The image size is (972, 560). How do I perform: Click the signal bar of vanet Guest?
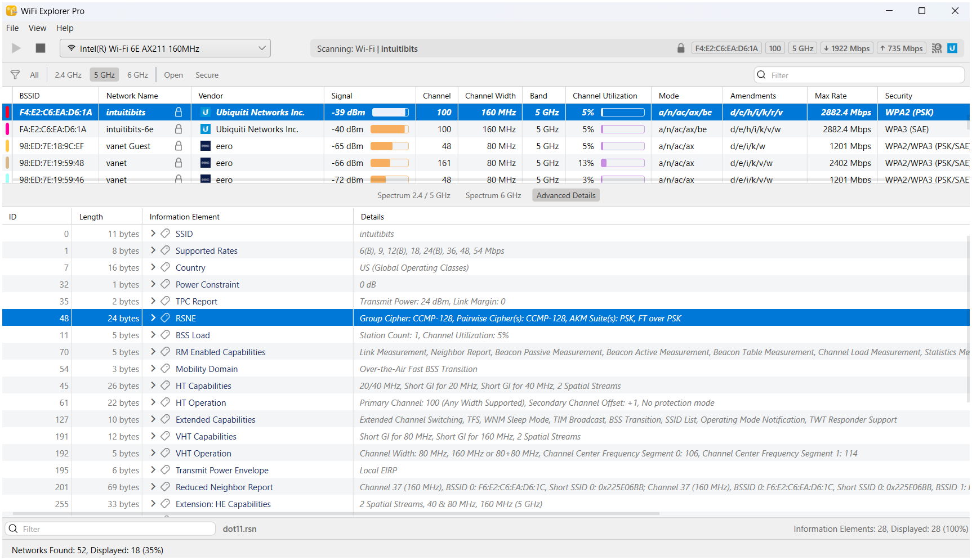point(389,146)
